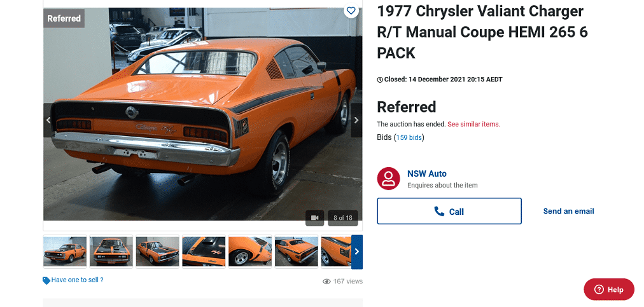Select fourth thumbnail showing black bonnet close-up
This screenshot has height=307, width=644.
(x=204, y=252)
